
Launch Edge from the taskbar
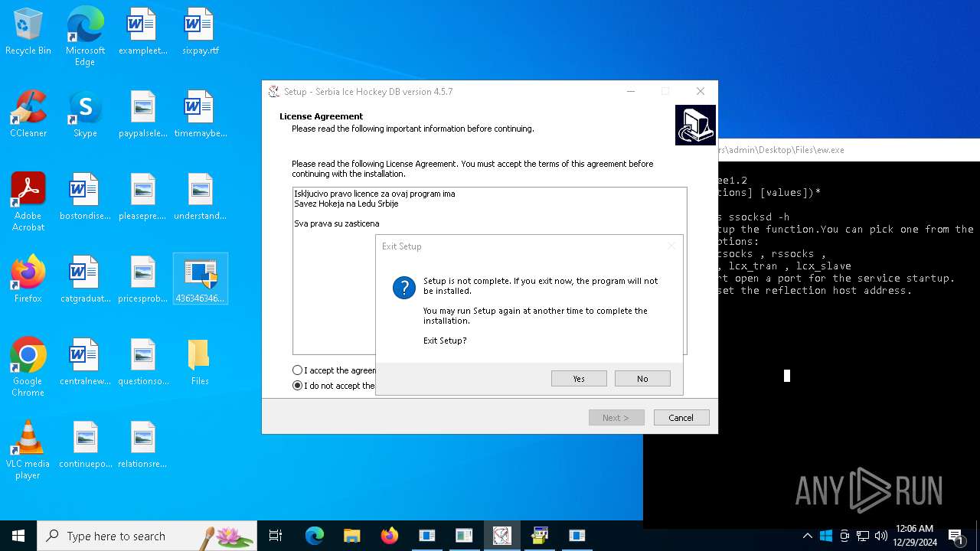(x=315, y=536)
